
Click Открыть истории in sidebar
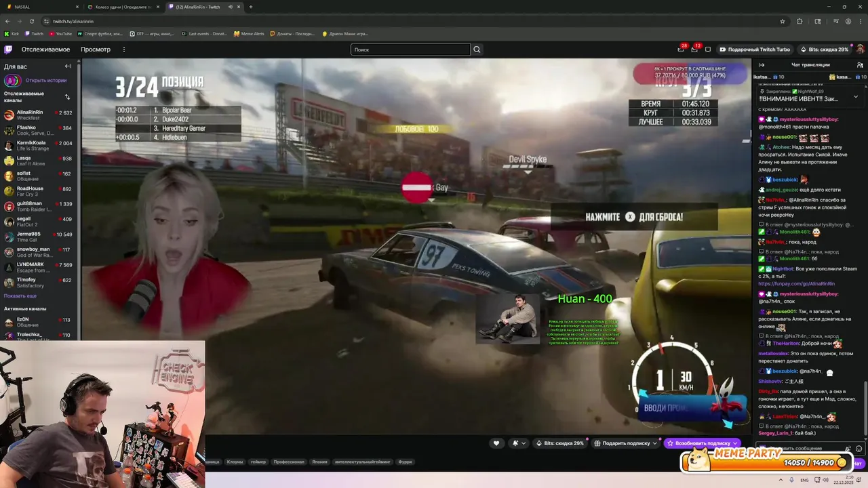click(x=46, y=81)
